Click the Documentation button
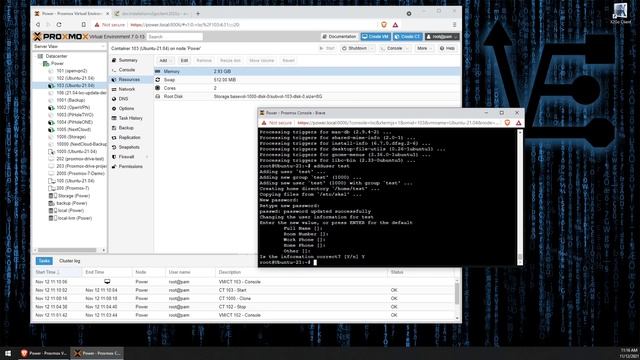Screen dimensions: 640x360 [340, 37]
